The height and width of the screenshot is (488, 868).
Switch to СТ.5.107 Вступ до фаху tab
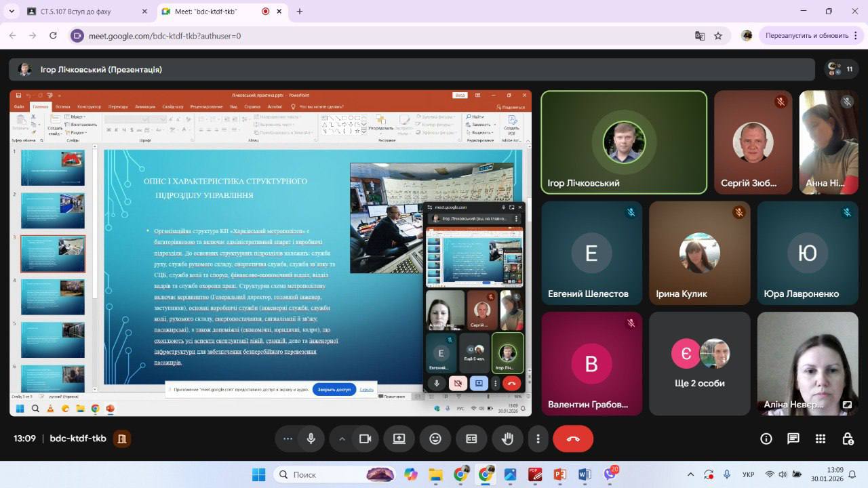coord(85,12)
